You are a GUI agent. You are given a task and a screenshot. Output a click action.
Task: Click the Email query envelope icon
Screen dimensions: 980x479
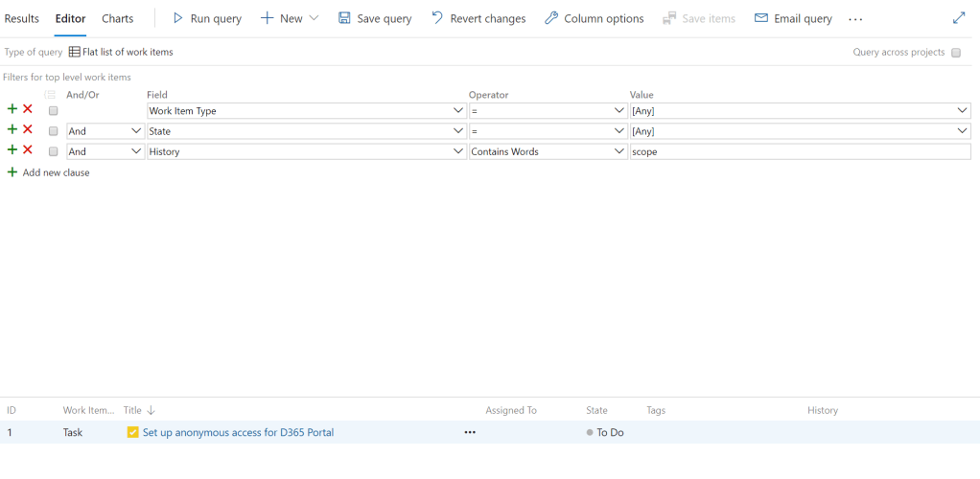(x=761, y=18)
